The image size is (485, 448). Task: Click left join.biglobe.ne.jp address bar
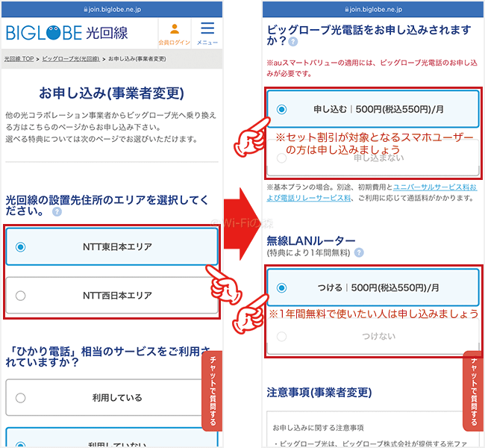112,10
